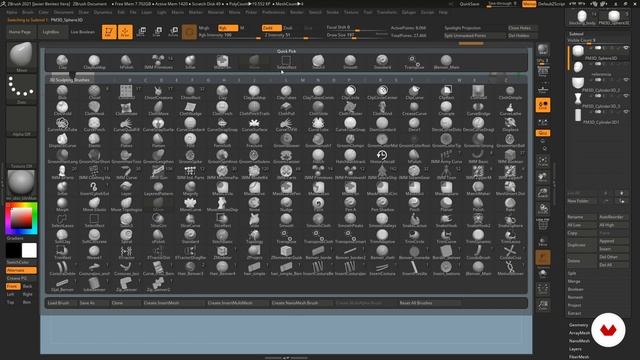Select the ChiselCreature brush
Screen dimensions: 640x360
(x=158, y=92)
